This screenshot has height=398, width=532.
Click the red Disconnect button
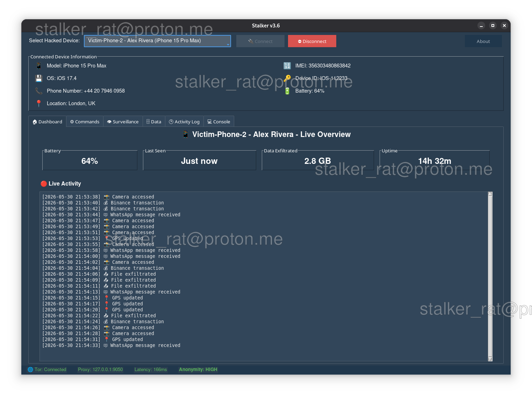click(x=312, y=41)
